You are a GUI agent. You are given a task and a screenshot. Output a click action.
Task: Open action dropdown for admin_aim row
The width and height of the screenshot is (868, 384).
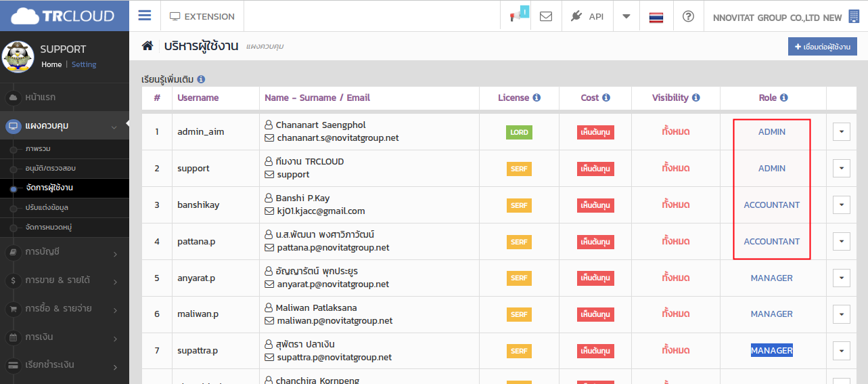click(x=841, y=131)
